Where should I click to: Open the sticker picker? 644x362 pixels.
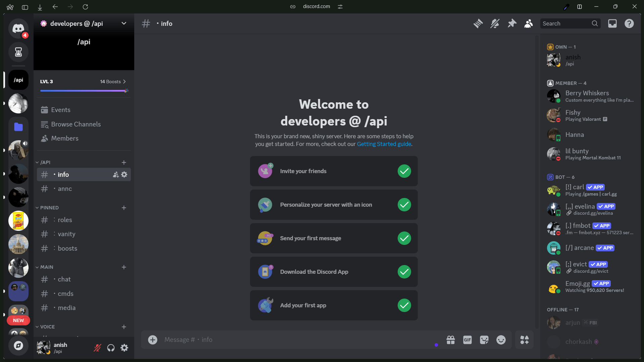[484, 340]
